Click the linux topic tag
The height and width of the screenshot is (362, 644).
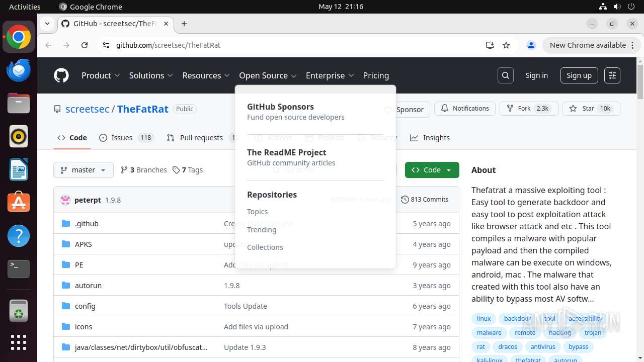tap(484, 318)
